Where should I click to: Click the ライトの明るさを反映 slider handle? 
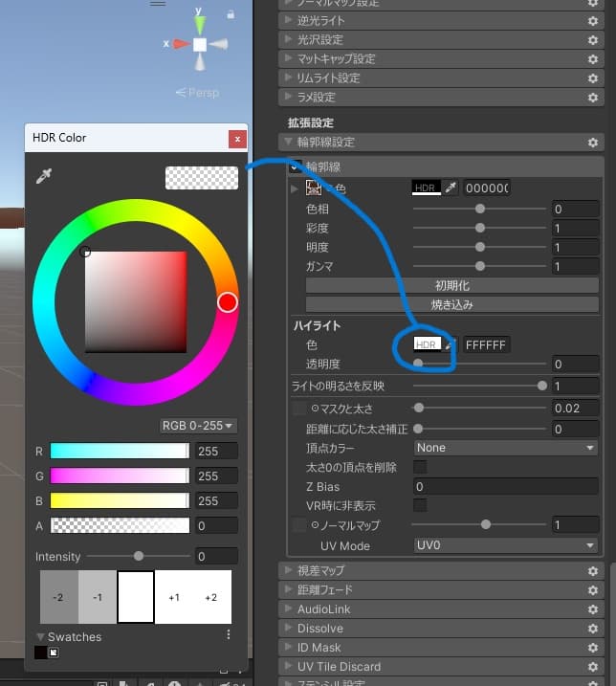pyautogui.click(x=542, y=386)
